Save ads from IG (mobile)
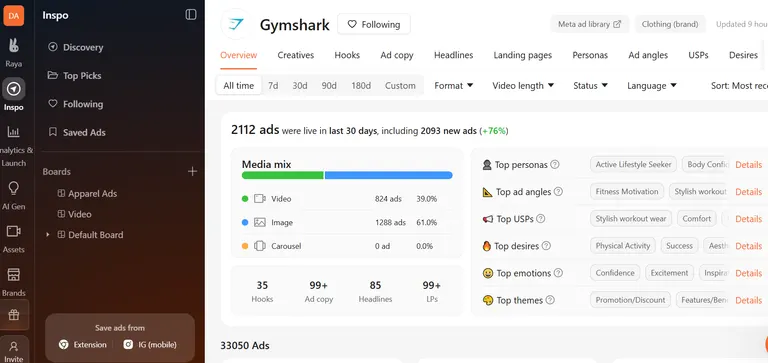This screenshot has height=363, width=768. (150, 344)
